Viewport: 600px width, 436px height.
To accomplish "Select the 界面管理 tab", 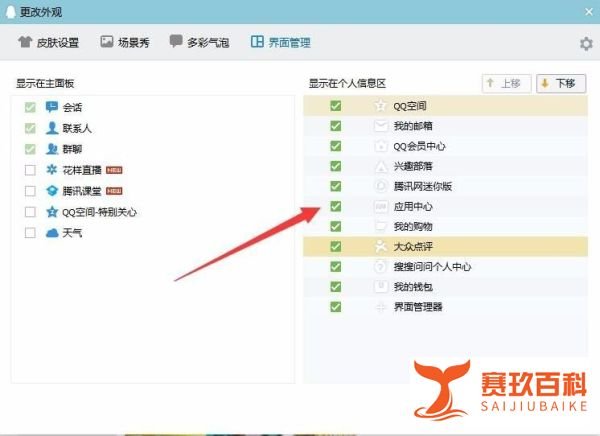I will point(281,42).
